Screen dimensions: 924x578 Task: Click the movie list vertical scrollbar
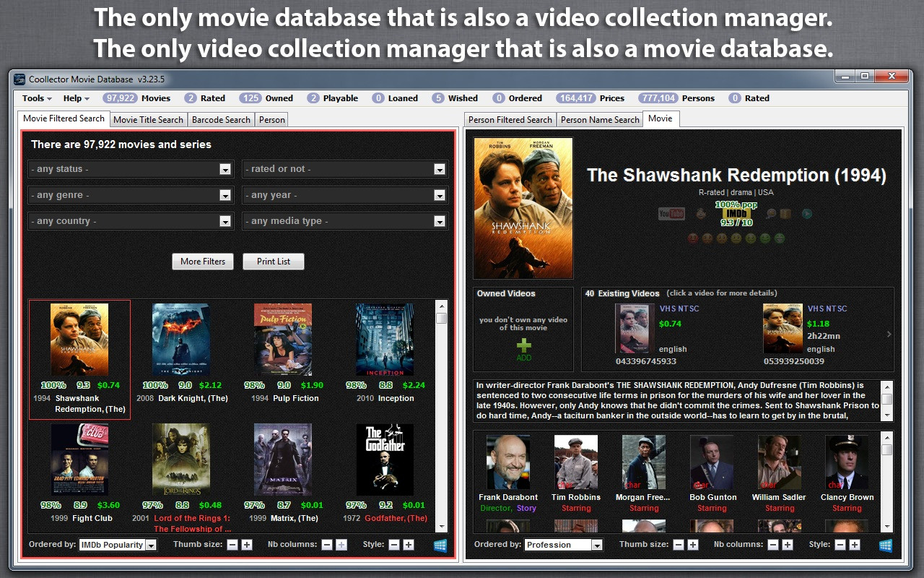click(442, 416)
